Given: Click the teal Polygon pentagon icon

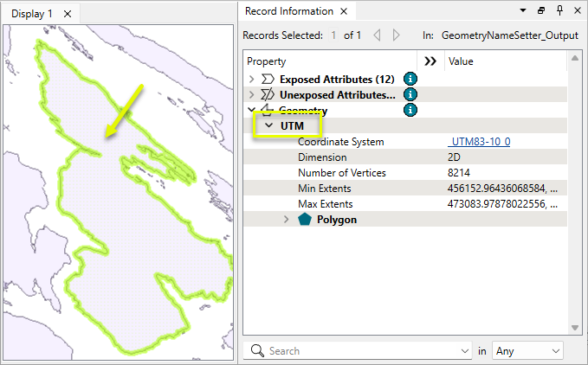Looking at the screenshot, I should (x=305, y=220).
